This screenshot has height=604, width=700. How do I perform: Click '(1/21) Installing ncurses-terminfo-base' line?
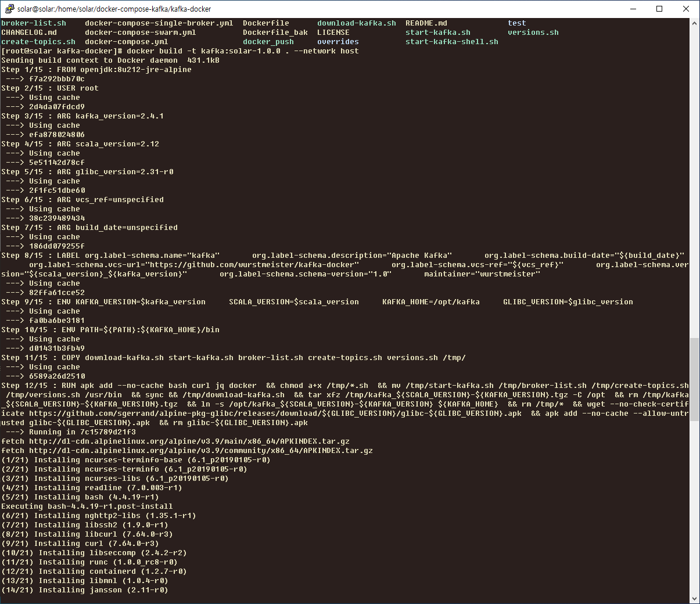pos(136,460)
